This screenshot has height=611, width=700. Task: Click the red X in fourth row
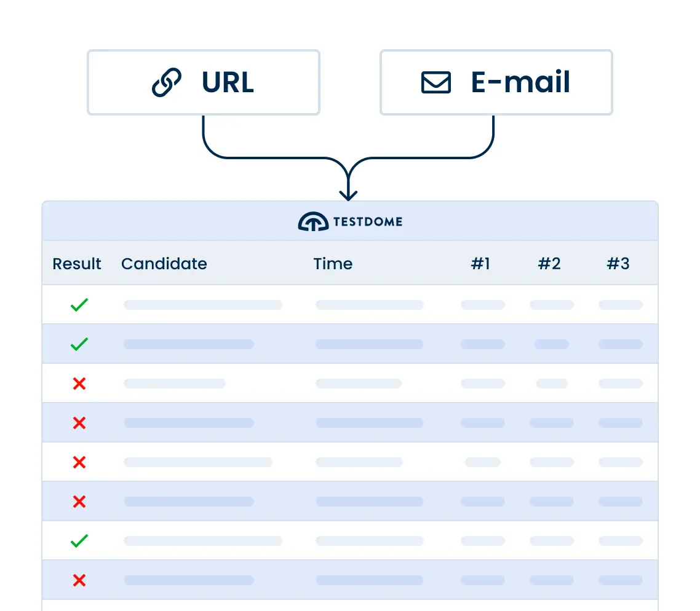pyautogui.click(x=79, y=423)
